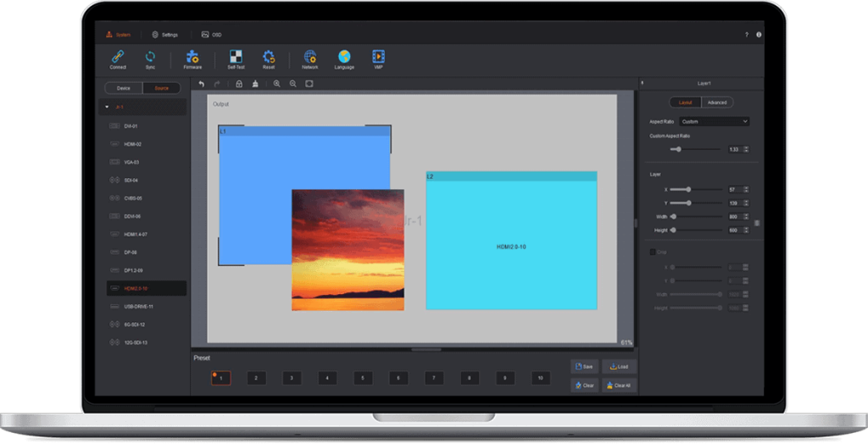This screenshot has width=868, height=444.
Task: Enable the Crop checkbox
Action: point(652,252)
